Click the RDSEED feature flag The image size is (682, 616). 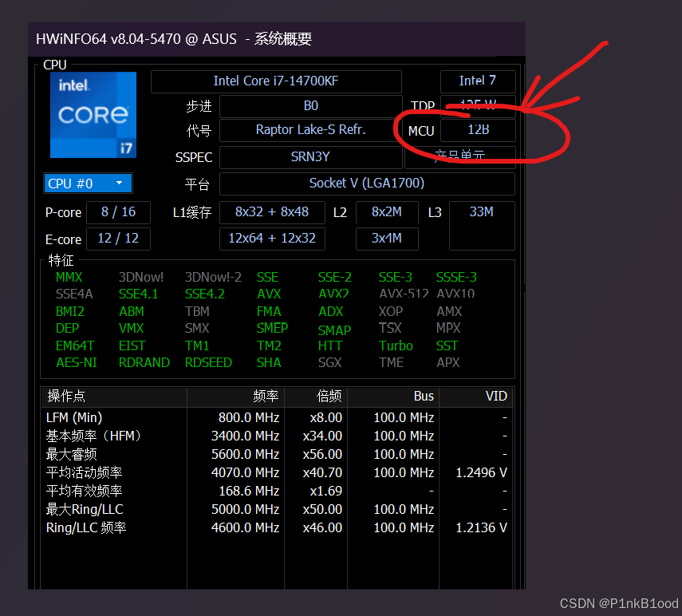[x=208, y=362]
